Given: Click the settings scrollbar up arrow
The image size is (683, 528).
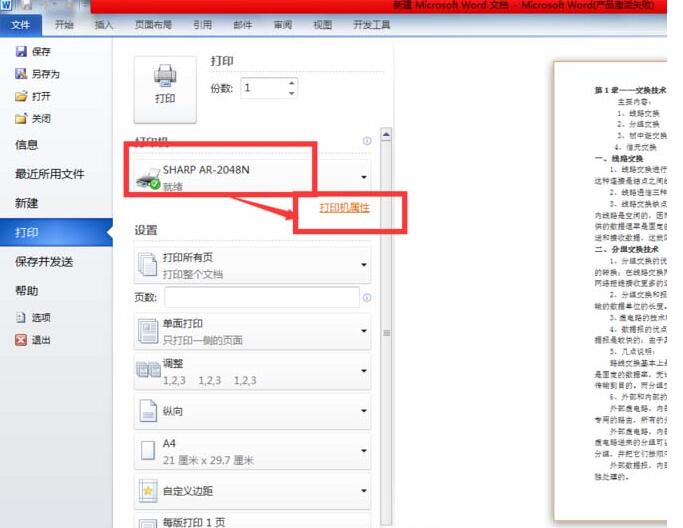Looking at the screenshot, I should [386, 134].
